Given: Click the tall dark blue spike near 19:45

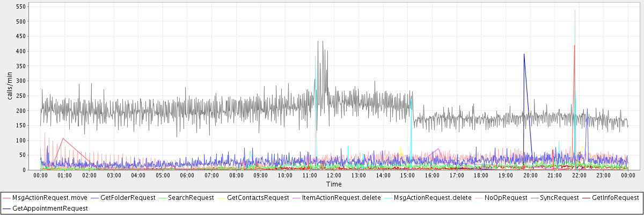Looking at the screenshot, I should pyautogui.click(x=524, y=55).
